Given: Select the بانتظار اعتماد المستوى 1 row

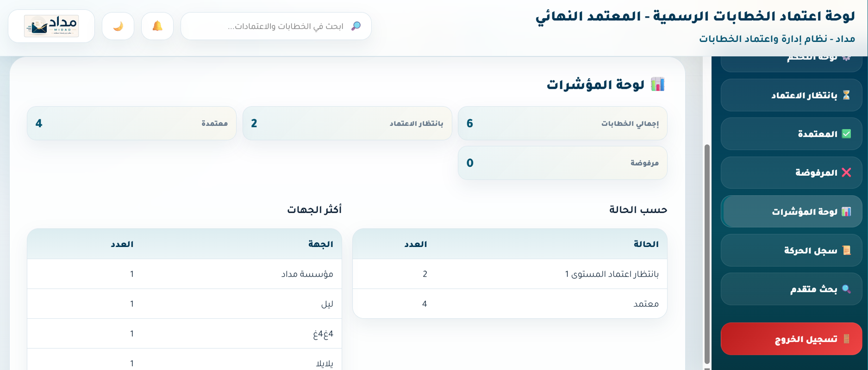Looking at the screenshot, I should pyautogui.click(x=510, y=274).
